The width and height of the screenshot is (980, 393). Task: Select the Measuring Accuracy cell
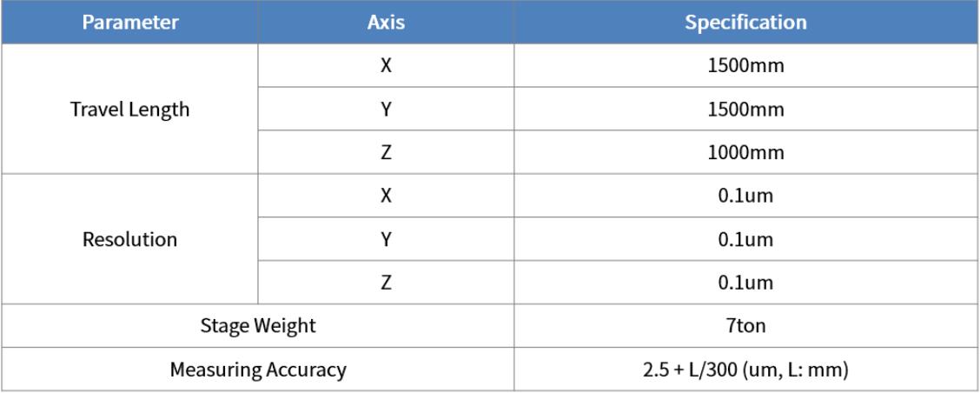(258, 370)
